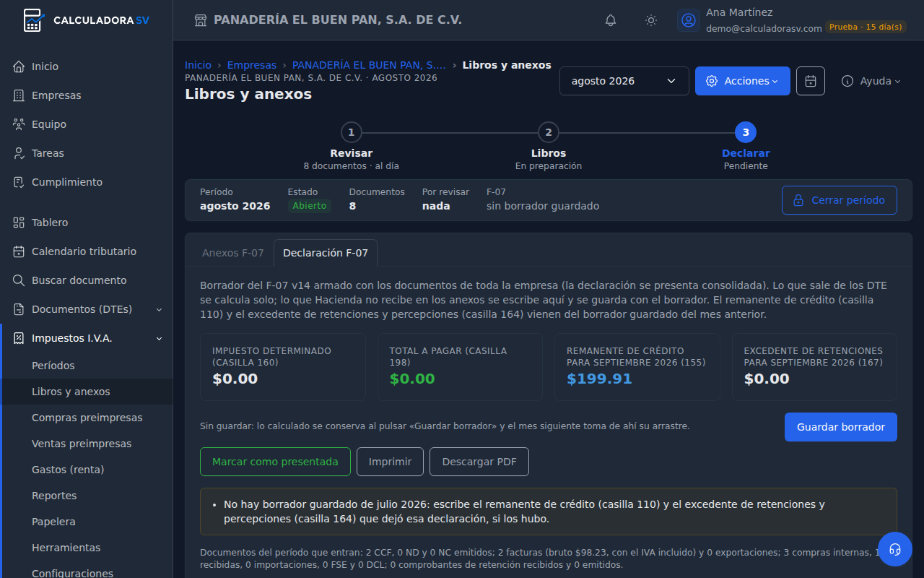
Task: Expand the Documentos (DTEs) chevron
Action: 160,309
